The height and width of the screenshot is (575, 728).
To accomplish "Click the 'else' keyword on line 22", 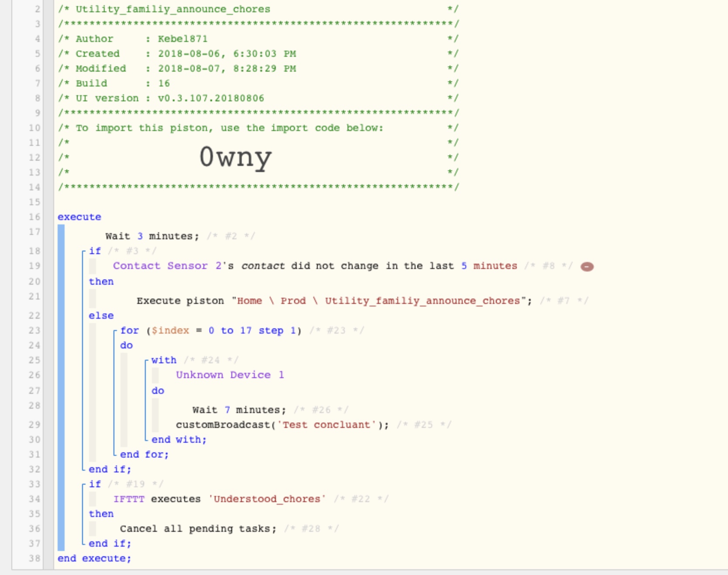I will coord(101,316).
